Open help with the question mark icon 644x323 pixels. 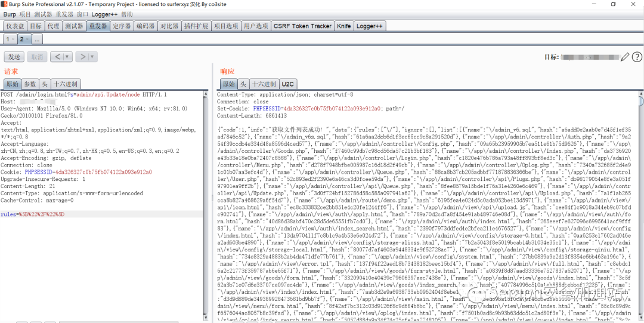click(637, 57)
